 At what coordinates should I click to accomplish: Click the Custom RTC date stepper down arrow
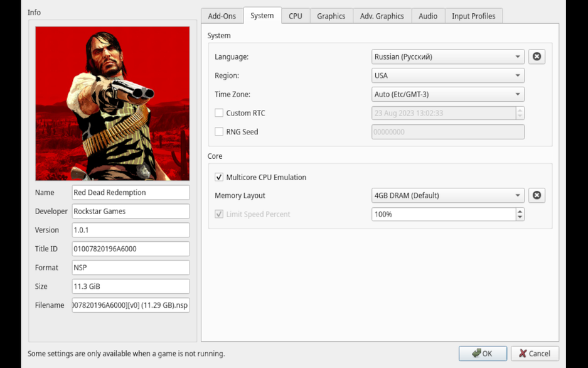520,116
